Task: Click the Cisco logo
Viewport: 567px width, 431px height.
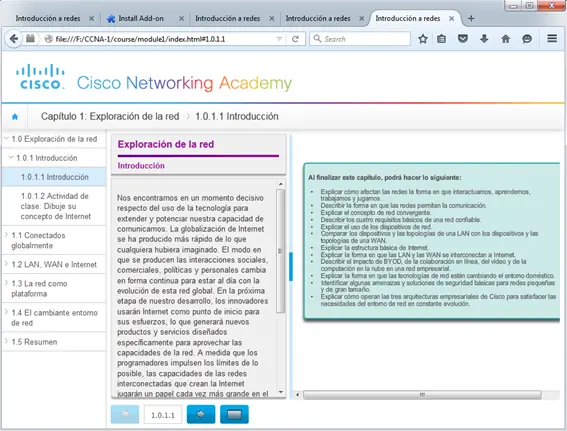Action: click(x=40, y=77)
